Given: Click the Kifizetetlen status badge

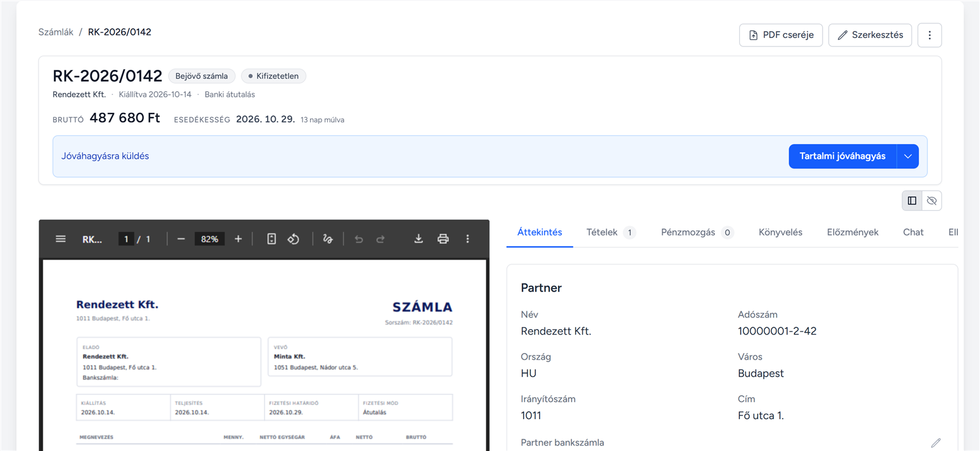Looking at the screenshot, I should [273, 76].
